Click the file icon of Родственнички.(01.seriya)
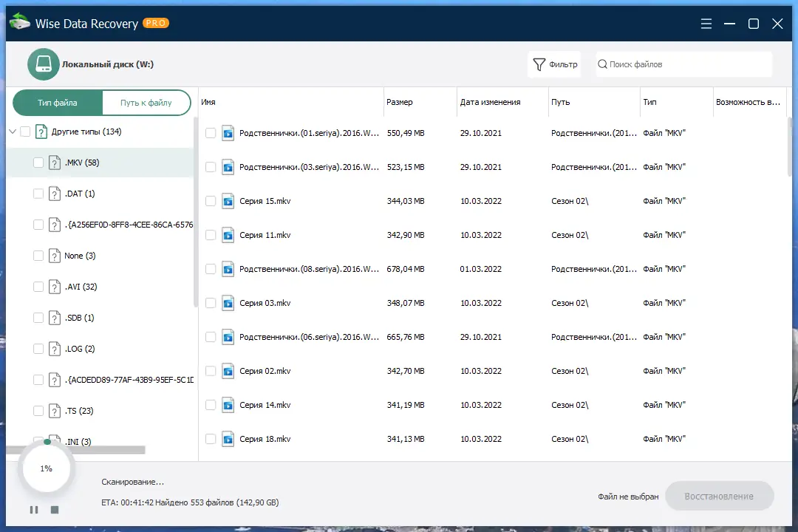 pos(228,133)
